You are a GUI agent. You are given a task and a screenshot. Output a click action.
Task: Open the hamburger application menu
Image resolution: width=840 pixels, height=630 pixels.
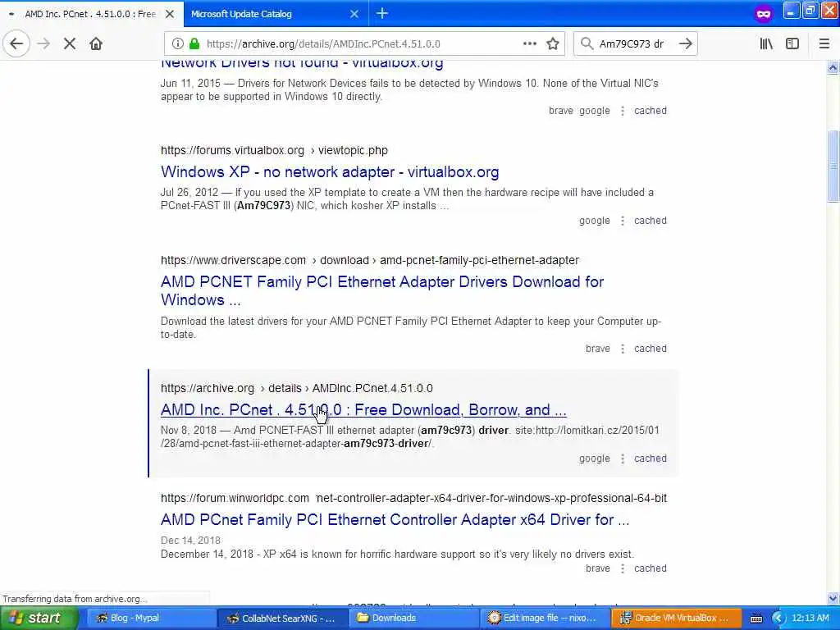coord(824,43)
